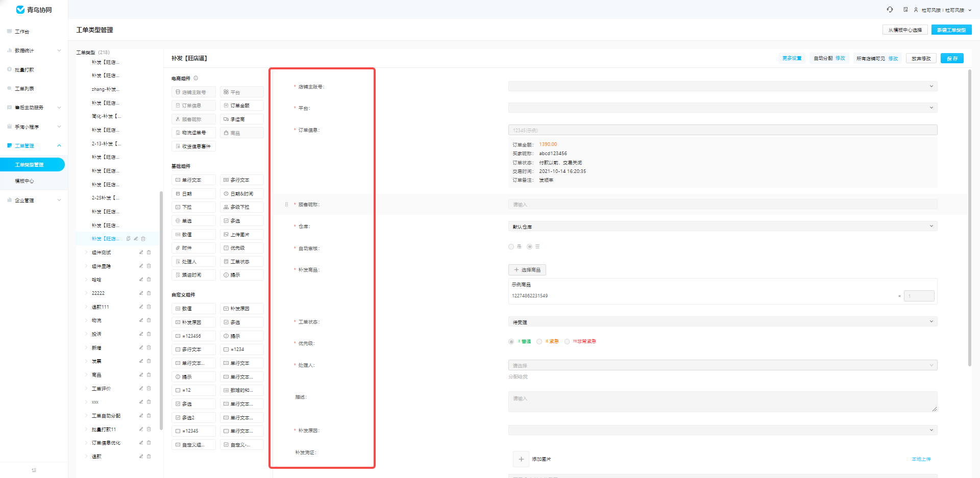
Task: Click the info icon beside 电商组件
Action: point(196,78)
